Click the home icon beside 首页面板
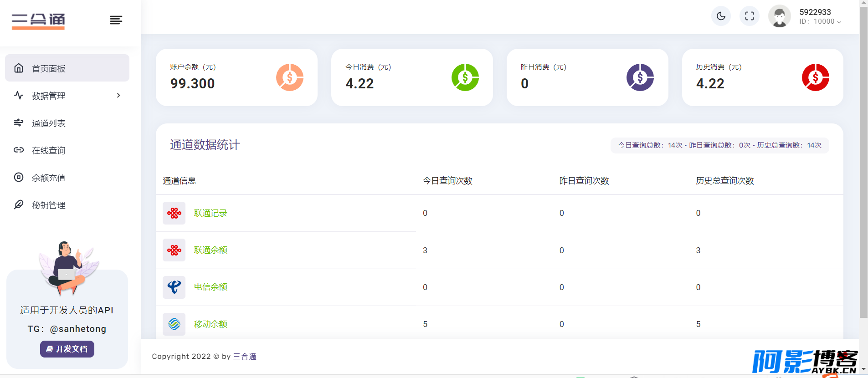Viewport: 868px width, 378px height. pyautogui.click(x=19, y=68)
